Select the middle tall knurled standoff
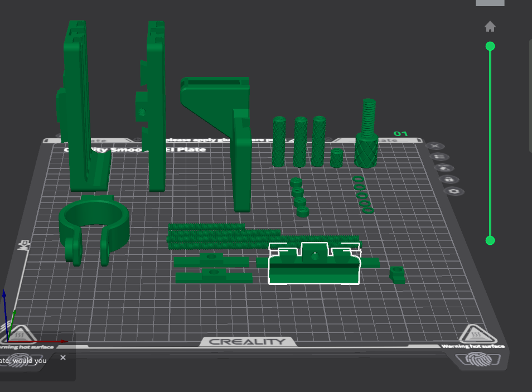 pyautogui.click(x=300, y=142)
